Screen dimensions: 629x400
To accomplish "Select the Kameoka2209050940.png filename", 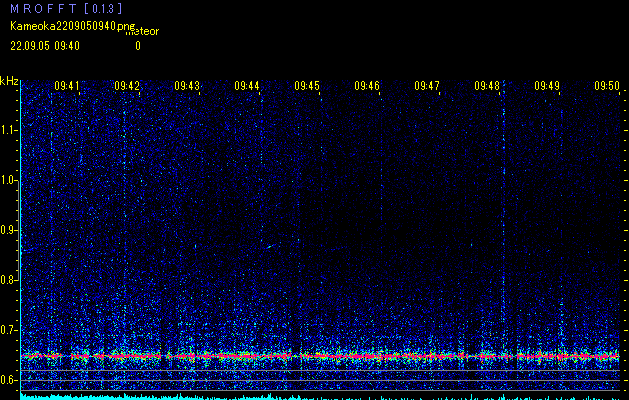I will [71, 26].
